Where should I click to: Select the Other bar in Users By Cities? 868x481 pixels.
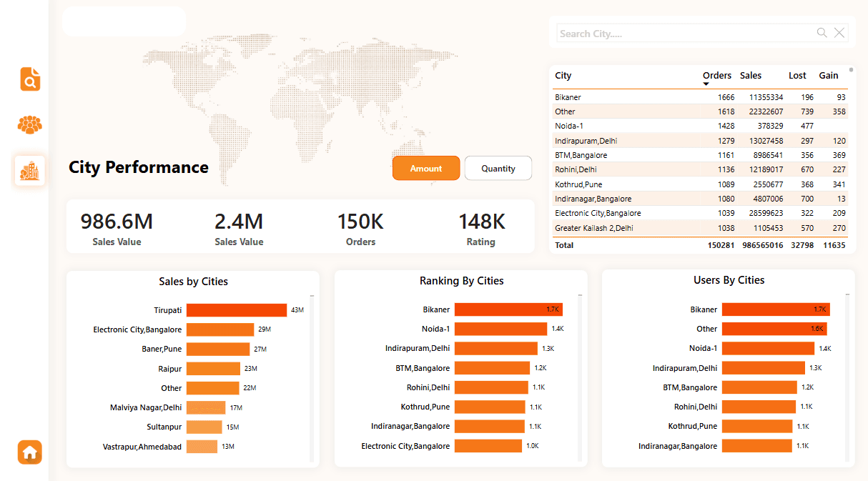tap(774, 329)
